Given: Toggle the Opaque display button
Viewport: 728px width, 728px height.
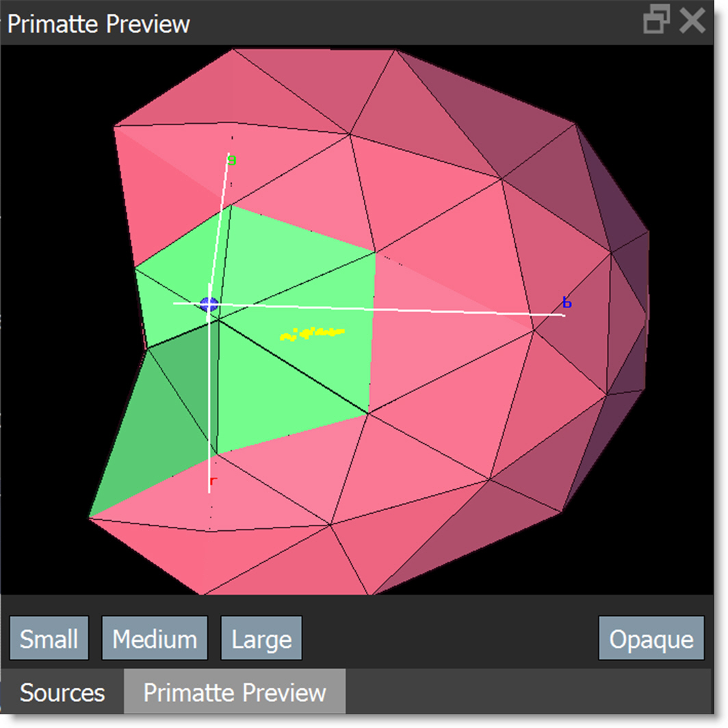Looking at the screenshot, I should pyautogui.click(x=651, y=639).
